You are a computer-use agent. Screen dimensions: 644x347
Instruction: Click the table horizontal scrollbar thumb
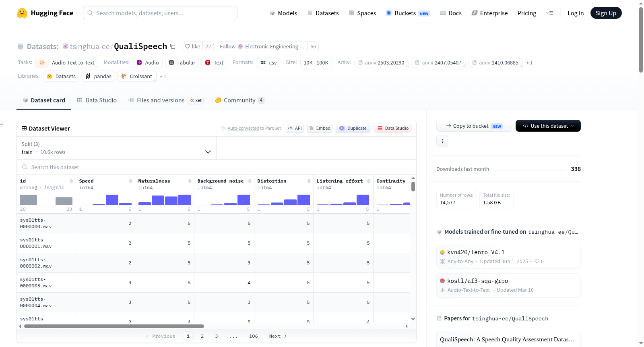click(x=114, y=326)
